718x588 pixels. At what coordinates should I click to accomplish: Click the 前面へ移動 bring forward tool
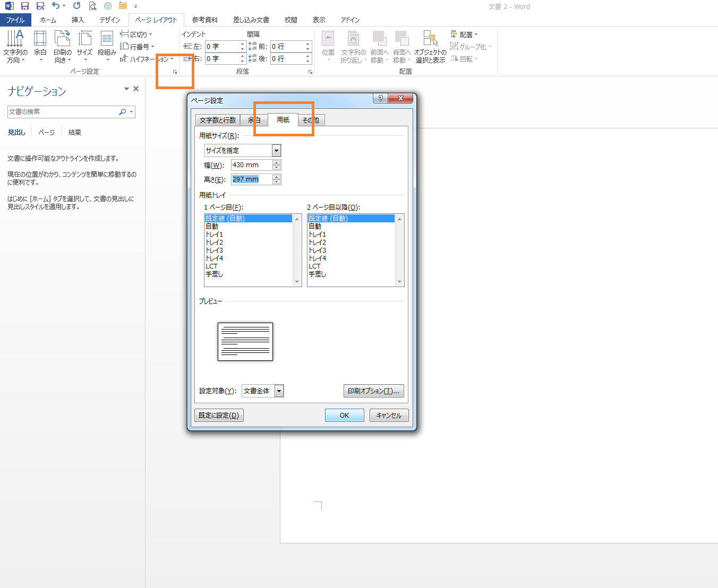pos(379,47)
